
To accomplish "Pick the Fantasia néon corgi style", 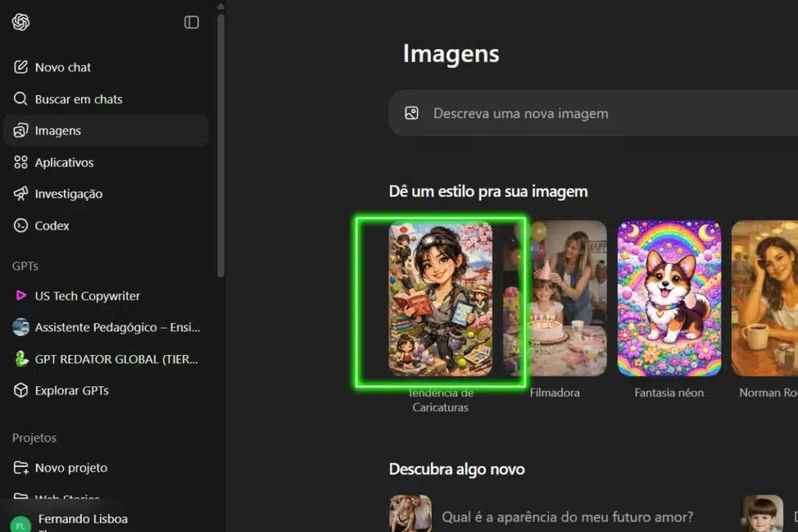I will coord(669,298).
